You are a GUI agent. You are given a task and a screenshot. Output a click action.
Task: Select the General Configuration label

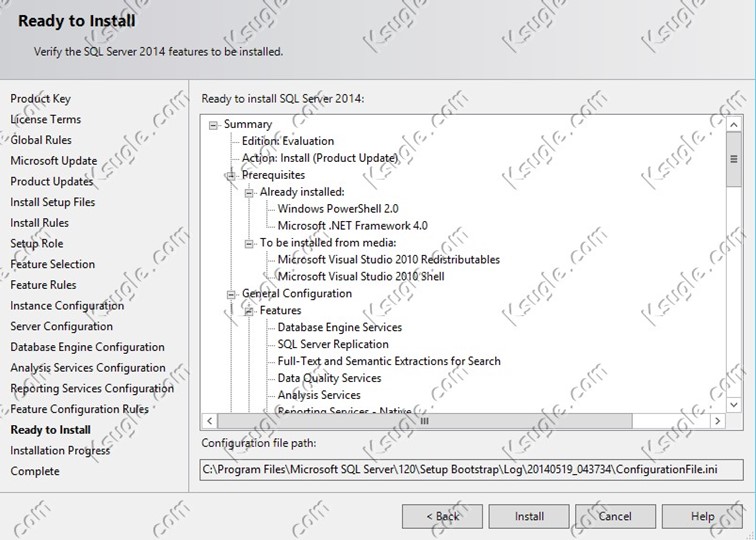click(297, 294)
